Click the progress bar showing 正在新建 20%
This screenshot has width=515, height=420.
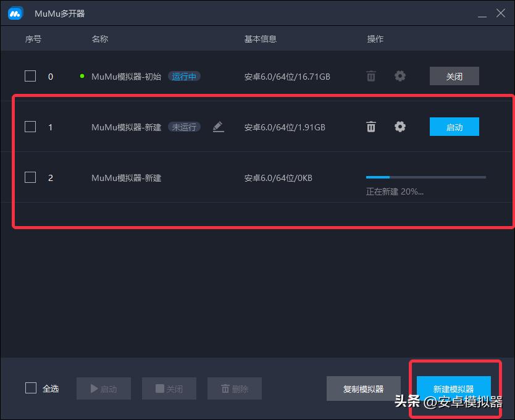pos(425,177)
